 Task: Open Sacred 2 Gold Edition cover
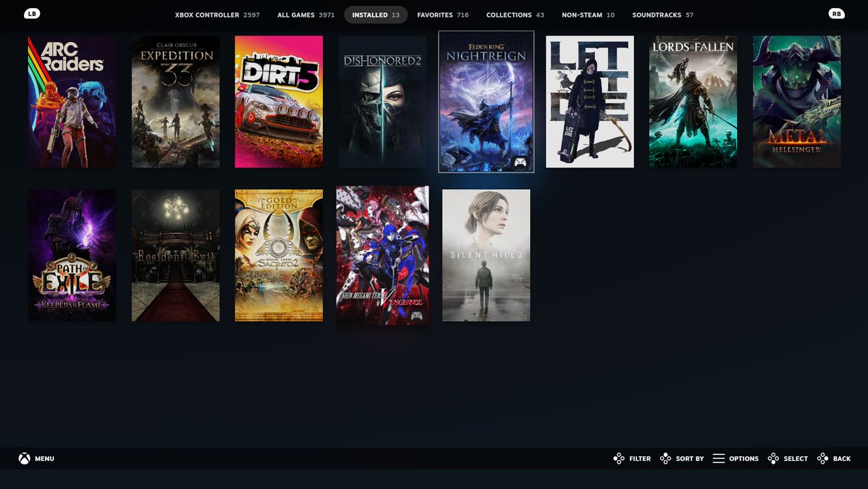tap(279, 255)
